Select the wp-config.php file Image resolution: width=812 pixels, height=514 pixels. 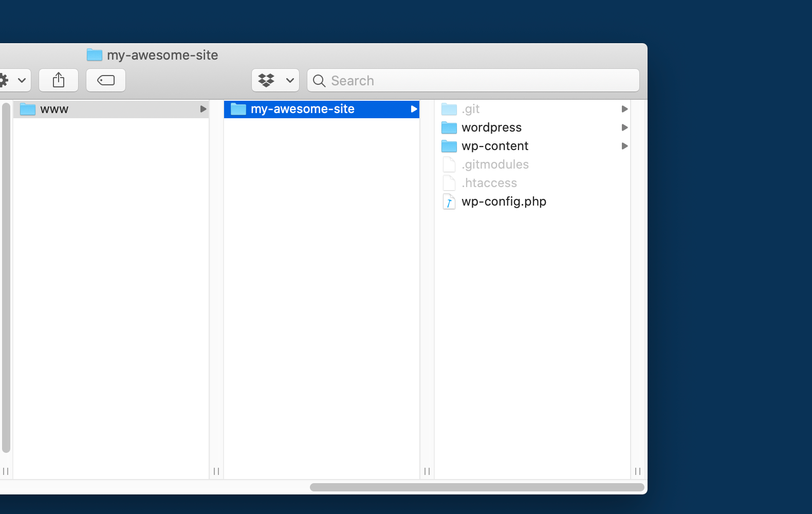click(x=504, y=201)
